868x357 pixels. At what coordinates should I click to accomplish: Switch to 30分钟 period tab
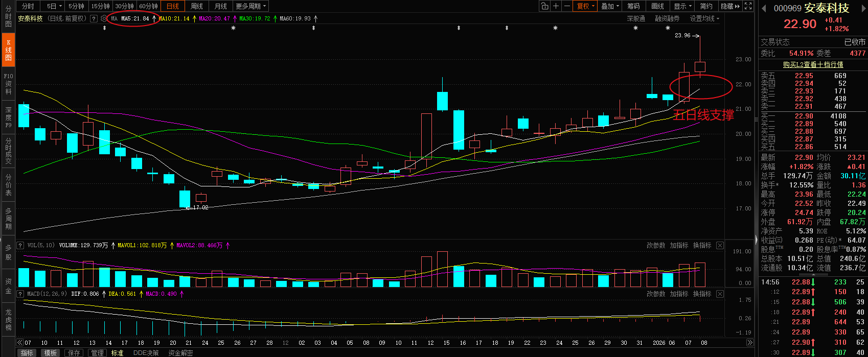tap(124, 6)
